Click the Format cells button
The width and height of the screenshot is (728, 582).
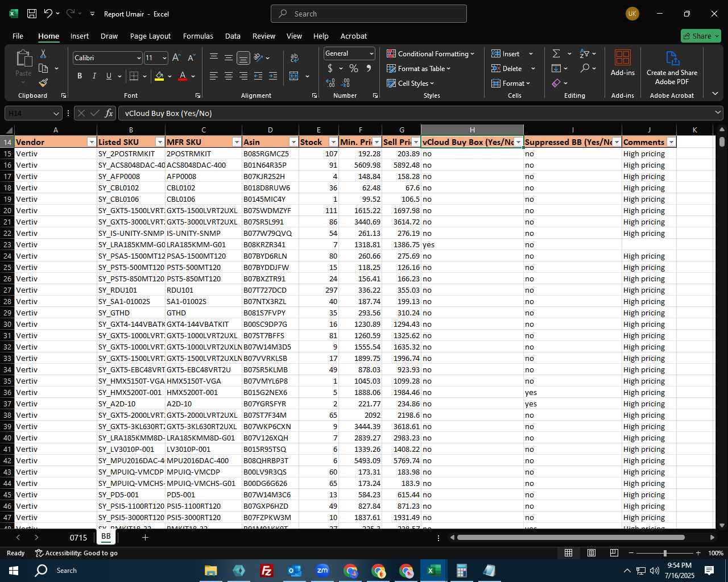point(511,83)
